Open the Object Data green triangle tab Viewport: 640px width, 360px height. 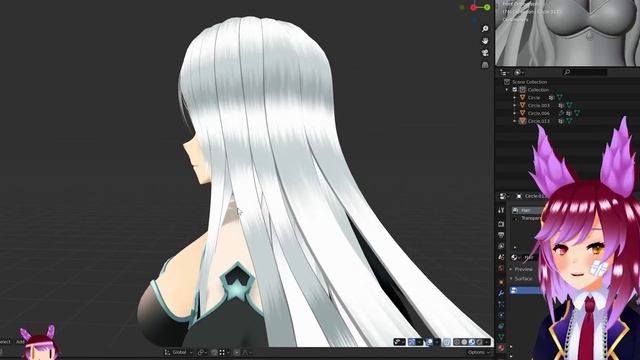tap(501, 337)
